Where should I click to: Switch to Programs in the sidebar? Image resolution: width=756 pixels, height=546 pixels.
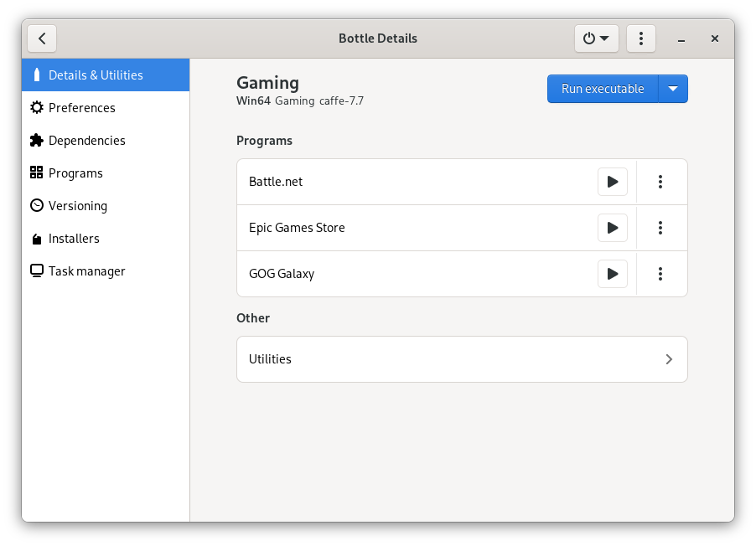coord(106,173)
